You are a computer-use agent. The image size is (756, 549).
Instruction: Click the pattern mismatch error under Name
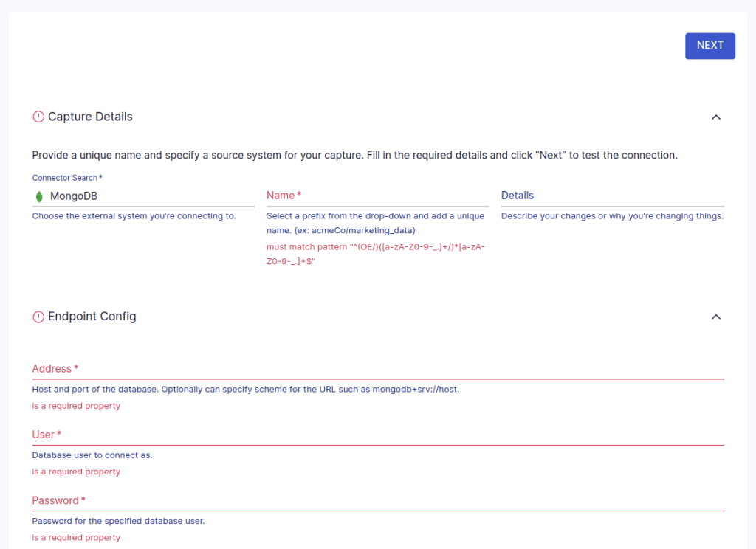[377, 253]
